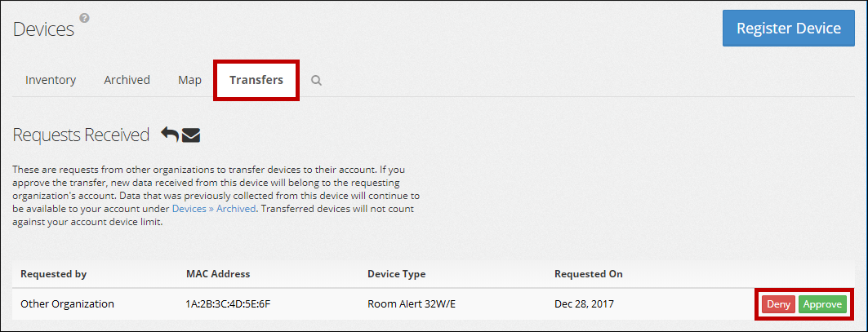Click the Dec 28, 2017 date cell

(584, 304)
